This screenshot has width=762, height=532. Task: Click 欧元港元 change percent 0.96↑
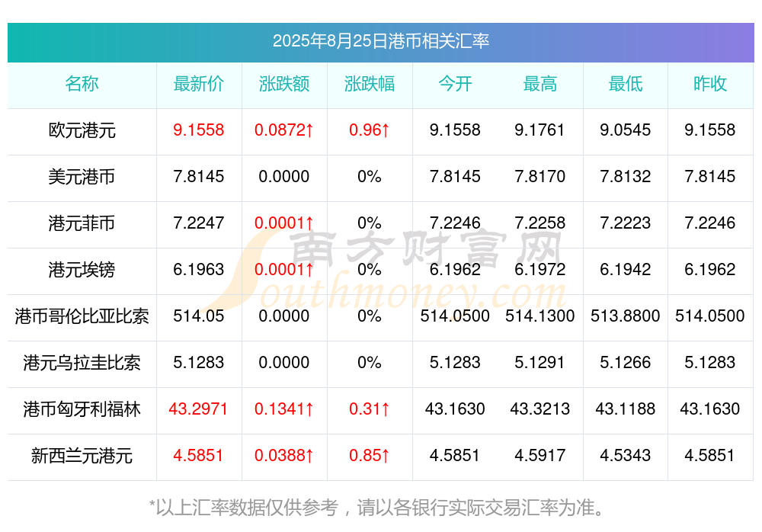pos(370,130)
